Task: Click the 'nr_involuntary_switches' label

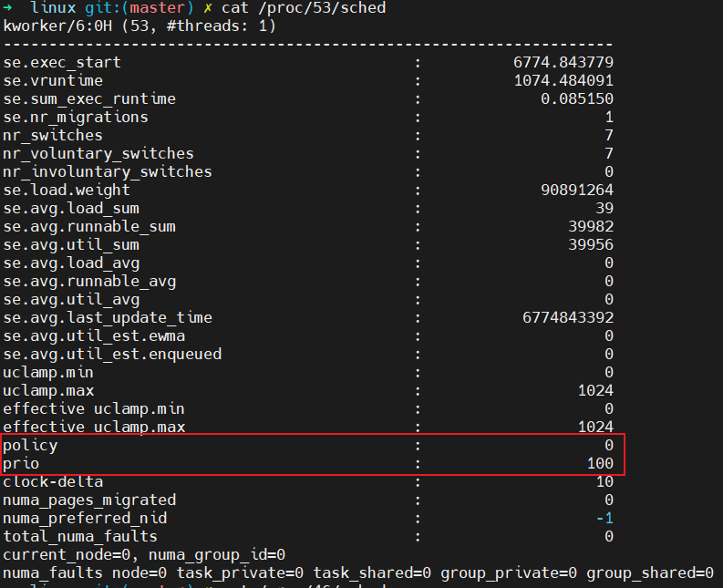Action: pyautogui.click(x=108, y=172)
